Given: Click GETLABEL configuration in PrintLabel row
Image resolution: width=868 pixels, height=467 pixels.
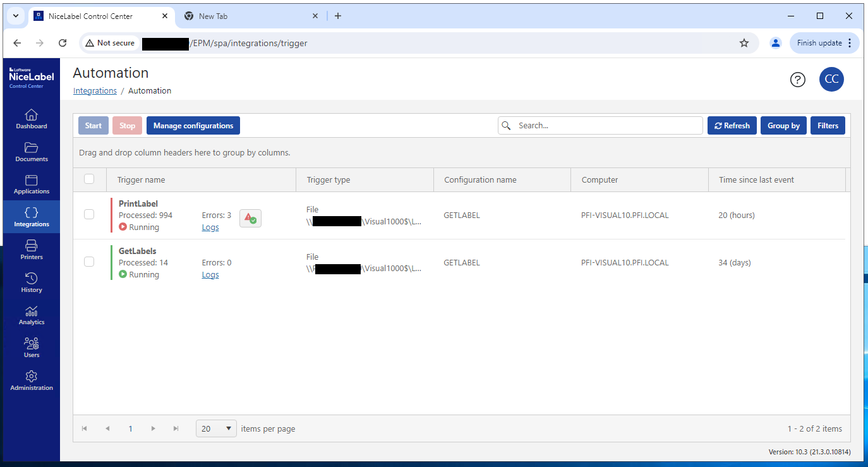Looking at the screenshot, I should (462, 215).
